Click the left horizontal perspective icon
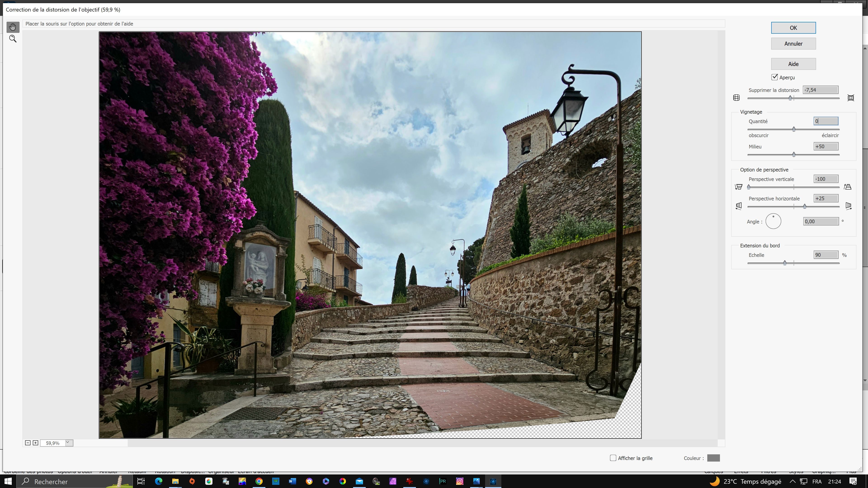Viewport: 868px width, 488px height. tap(739, 206)
